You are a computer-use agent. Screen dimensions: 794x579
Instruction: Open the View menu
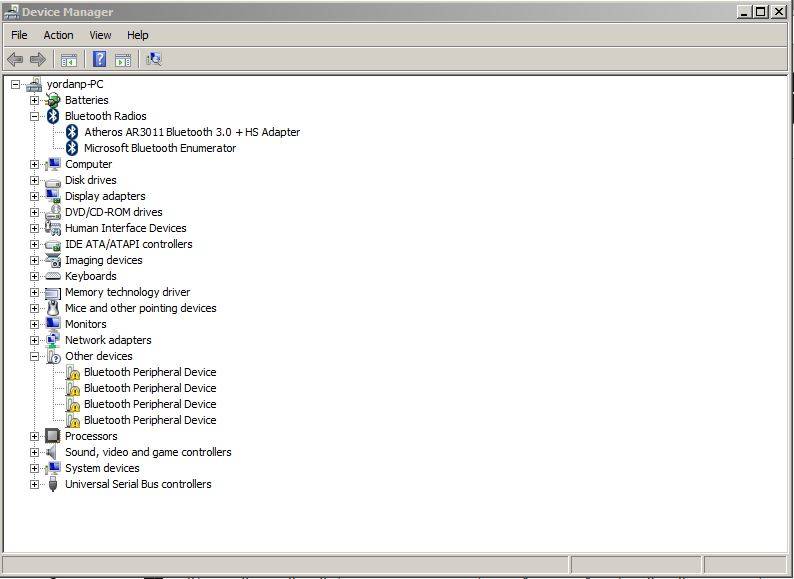pos(100,35)
